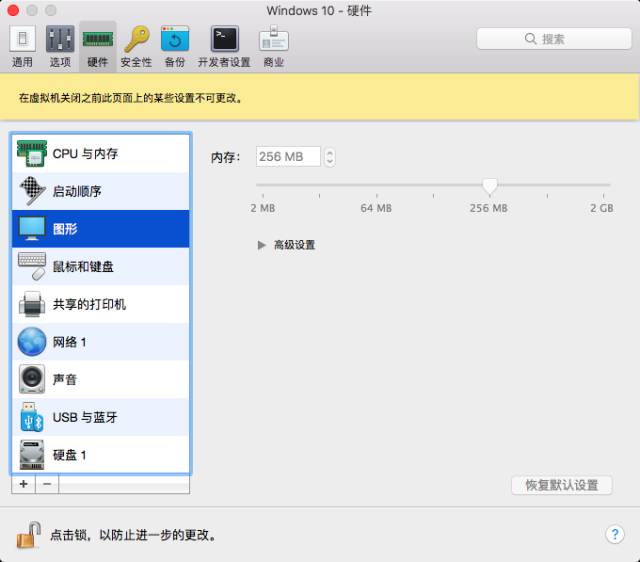
Task: Open the 商业 (Business) badge icon
Action: click(x=273, y=39)
